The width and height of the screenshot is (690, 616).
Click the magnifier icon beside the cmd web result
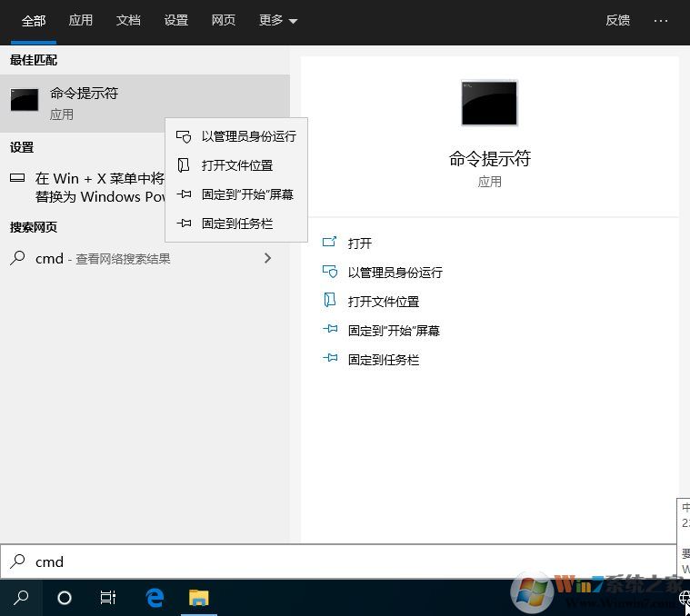click(17, 258)
